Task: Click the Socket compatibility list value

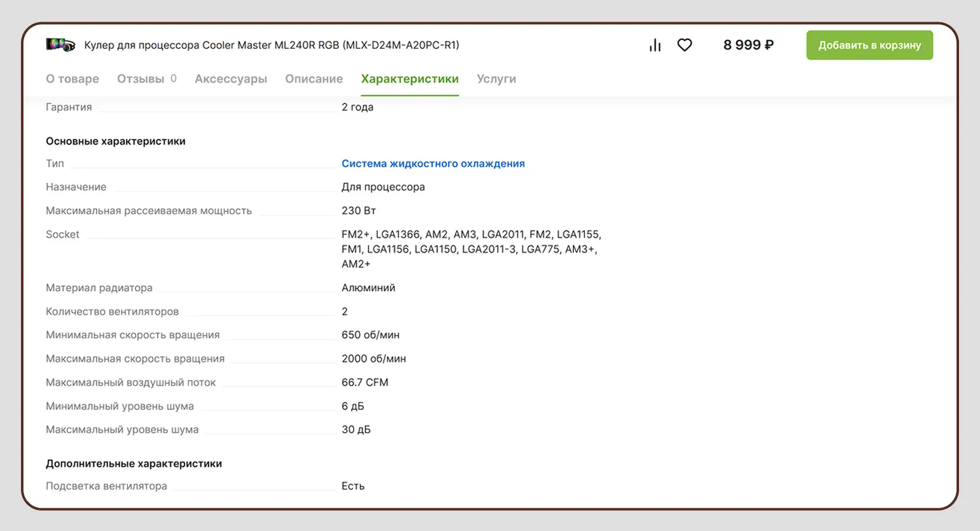Action: coord(470,249)
